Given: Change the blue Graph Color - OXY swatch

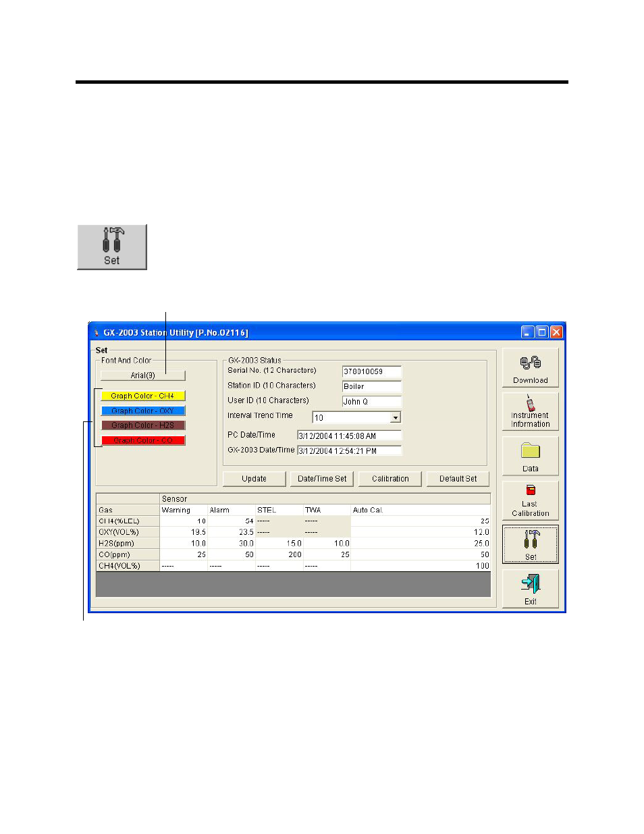Looking at the screenshot, I should [x=142, y=411].
